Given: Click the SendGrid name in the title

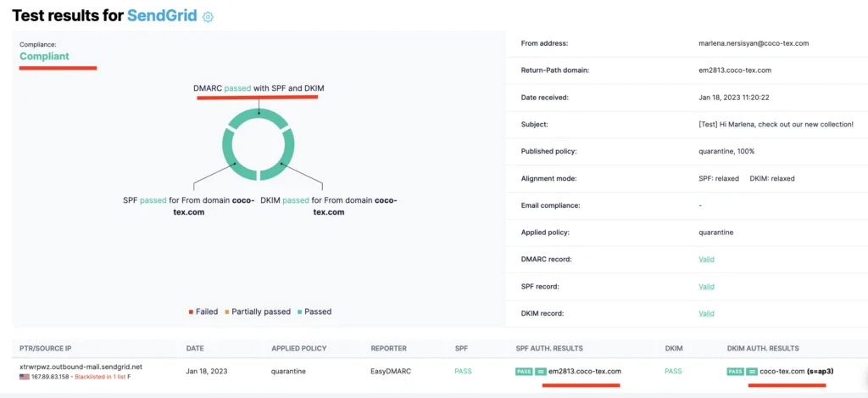Looking at the screenshot, I should coord(162,15).
